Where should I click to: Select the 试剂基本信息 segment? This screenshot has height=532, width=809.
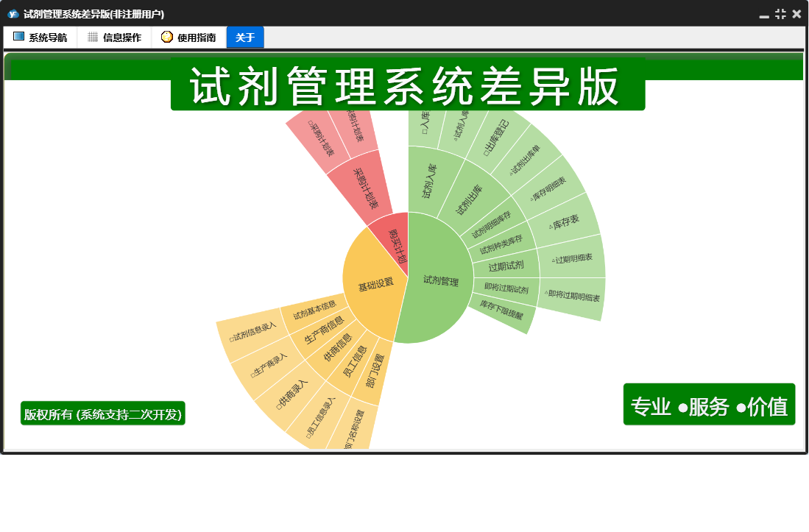(314, 309)
